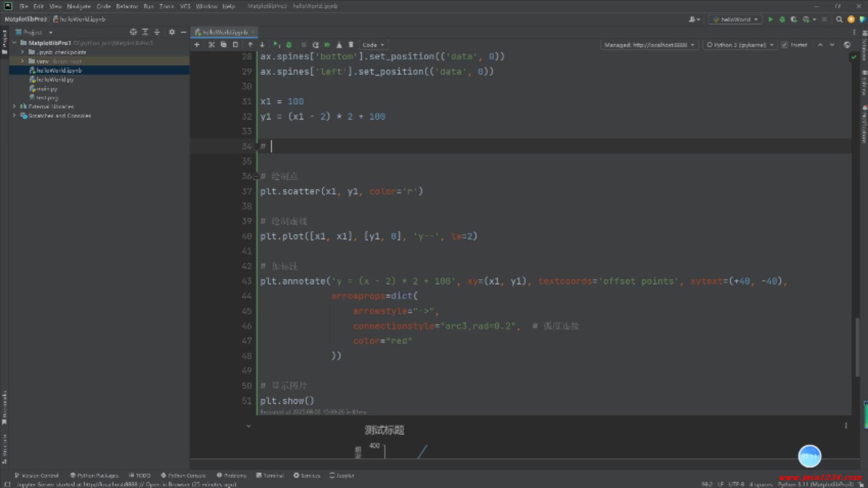Restart the Jupyter kernel
Image resolution: width=868 pixels, height=488 pixels.
(x=316, y=45)
